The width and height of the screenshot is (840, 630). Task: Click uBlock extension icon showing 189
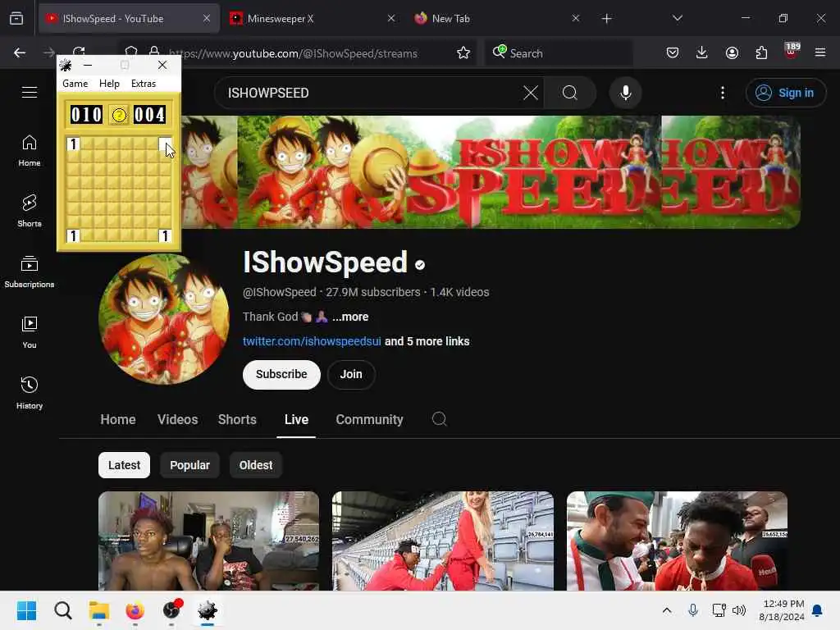[792, 52]
